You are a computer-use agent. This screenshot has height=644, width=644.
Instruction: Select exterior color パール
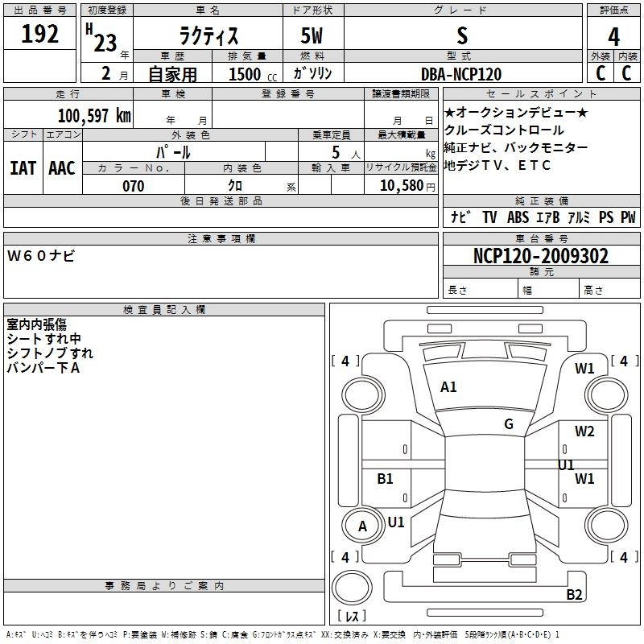point(173,153)
